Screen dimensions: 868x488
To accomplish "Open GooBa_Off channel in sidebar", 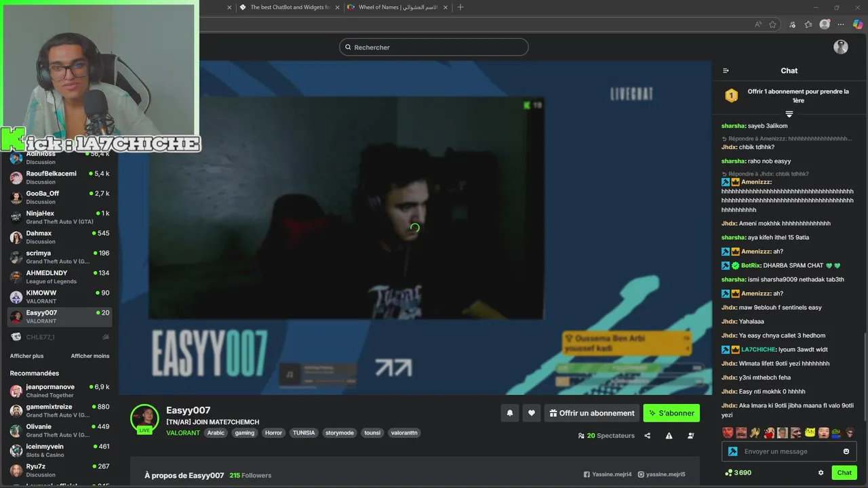I will (x=60, y=197).
